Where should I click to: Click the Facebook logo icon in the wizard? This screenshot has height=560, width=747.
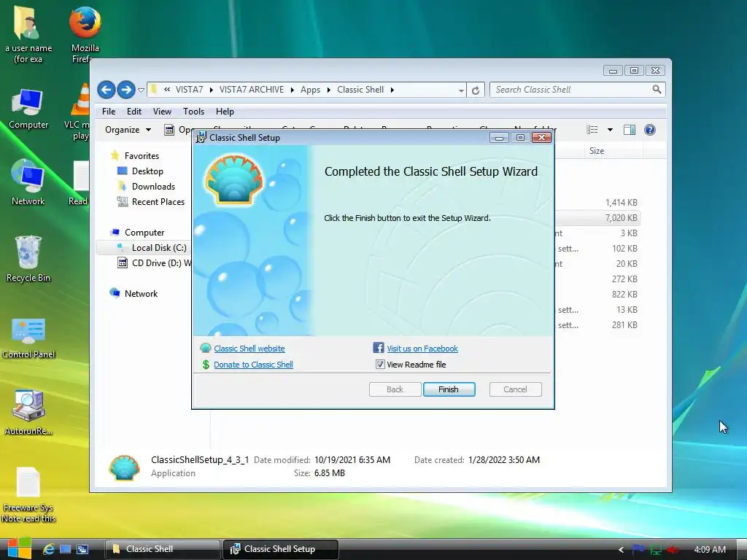point(379,348)
